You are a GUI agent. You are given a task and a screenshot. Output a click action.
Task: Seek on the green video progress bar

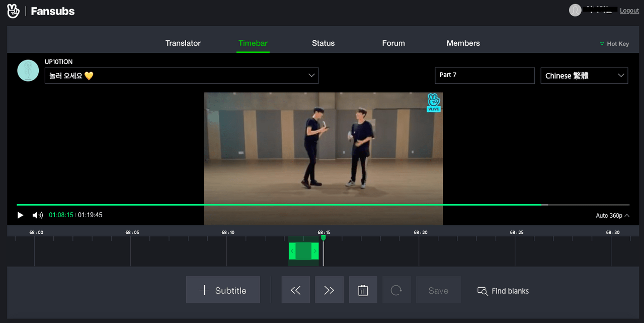323,205
